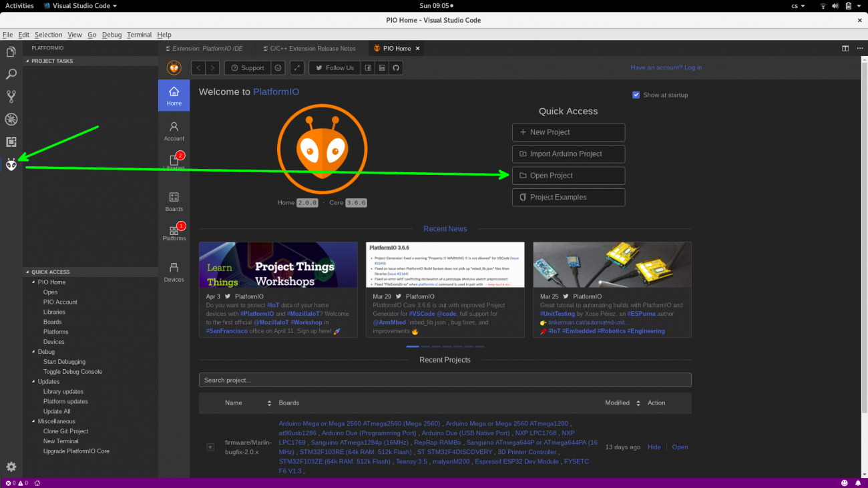This screenshot has width=868, height=488.
Task: Open the more actions ellipsis in editor tab bar
Action: pos(859,48)
